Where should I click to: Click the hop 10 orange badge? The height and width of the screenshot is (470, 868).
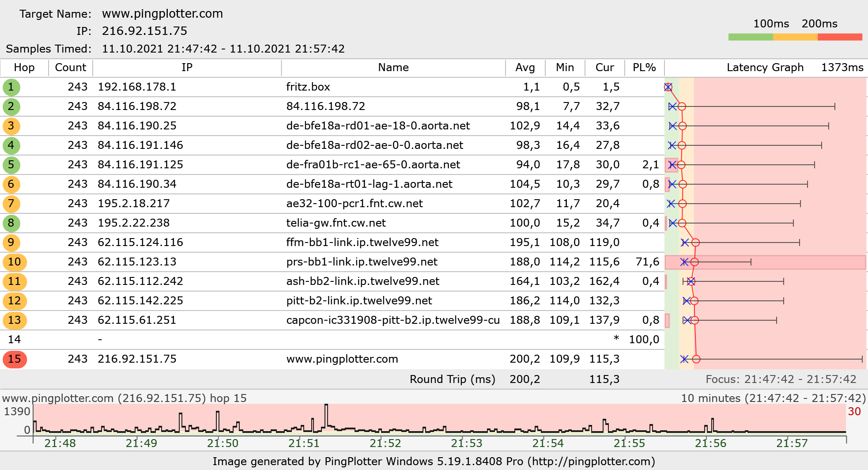[x=15, y=262]
